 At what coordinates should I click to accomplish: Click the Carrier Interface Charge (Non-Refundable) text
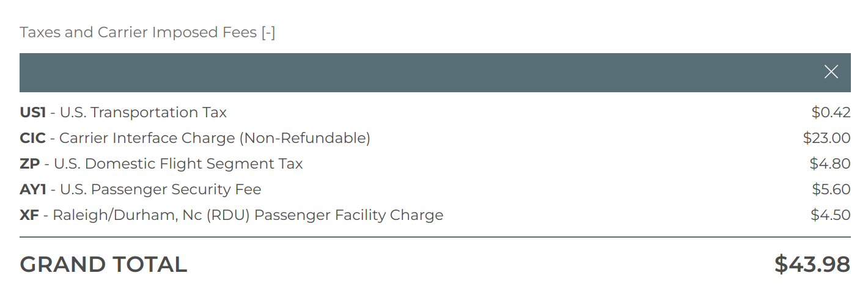click(x=215, y=138)
